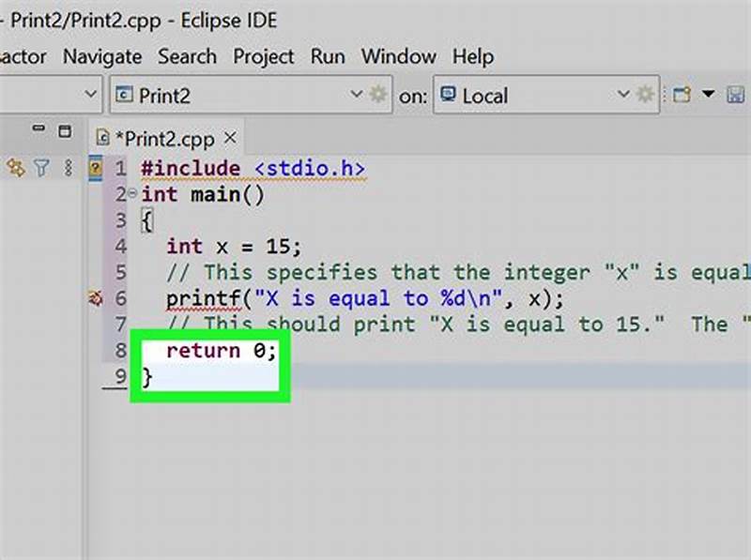Minimize the left outline panel
This screenshot has width=751, height=560.
coord(38,128)
